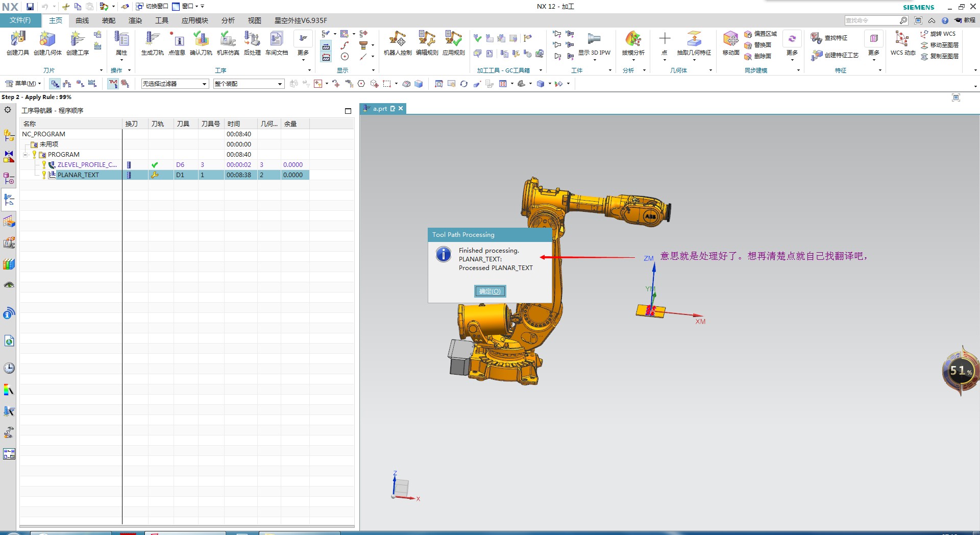Click 确定(O) in Tool Path Processing dialog
980x535 pixels.
pos(490,291)
